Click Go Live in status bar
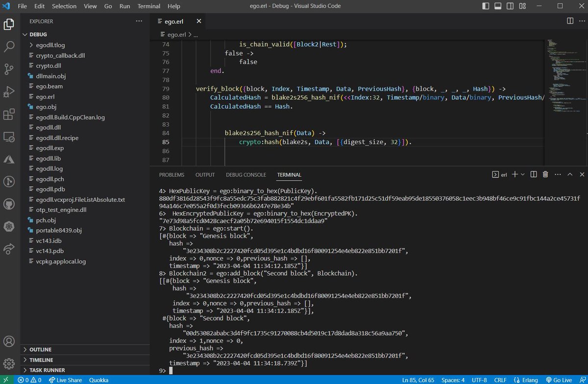The width and height of the screenshot is (588, 384). [559, 380]
